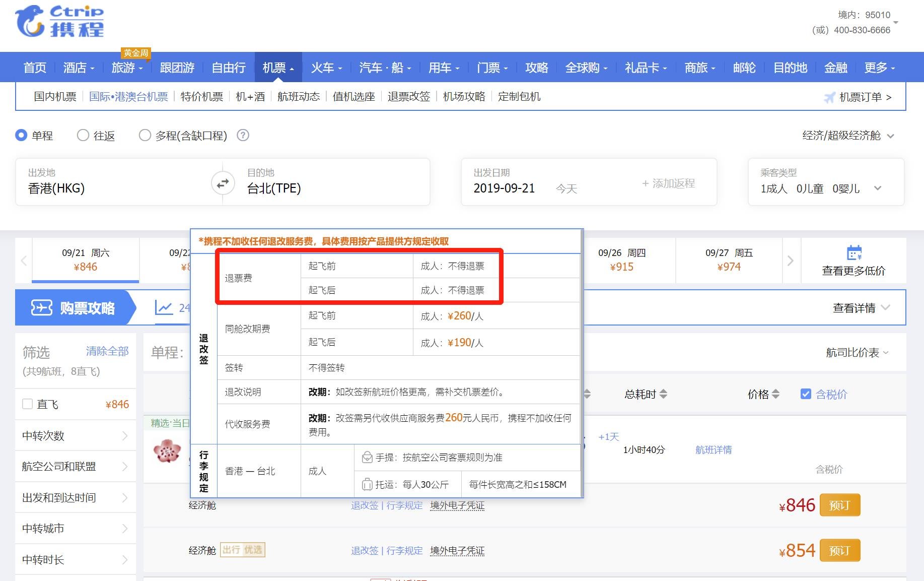
Task: Click 退改签 | 行李规定 link in ¥846 row
Action: coord(387,505)
